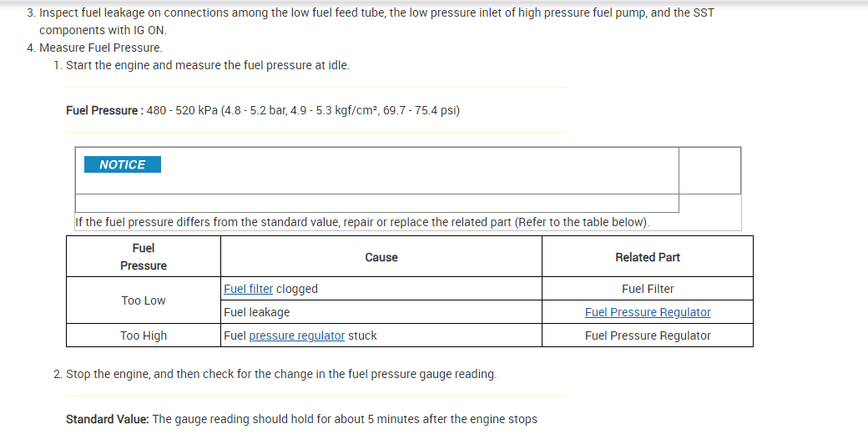Click the blue NOTICE badge
This screenshot has width=868, height=439.
[123, 164]
